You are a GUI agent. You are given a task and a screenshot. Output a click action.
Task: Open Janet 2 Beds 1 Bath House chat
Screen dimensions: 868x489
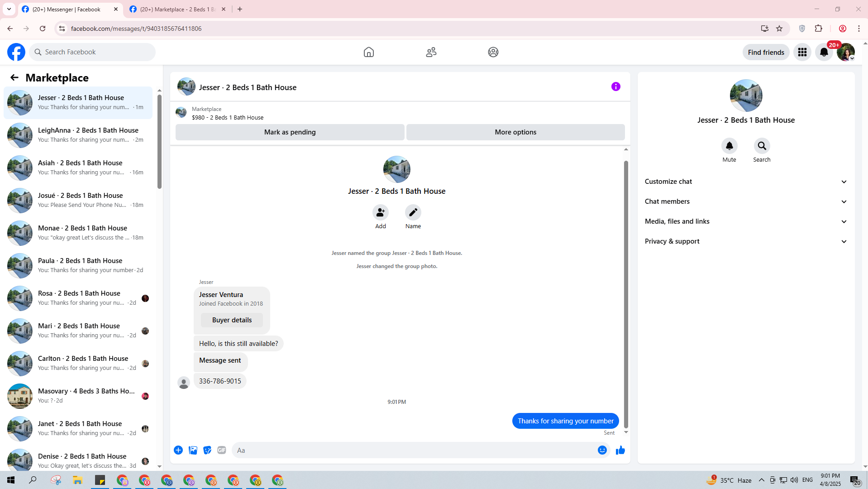point(78,428)
